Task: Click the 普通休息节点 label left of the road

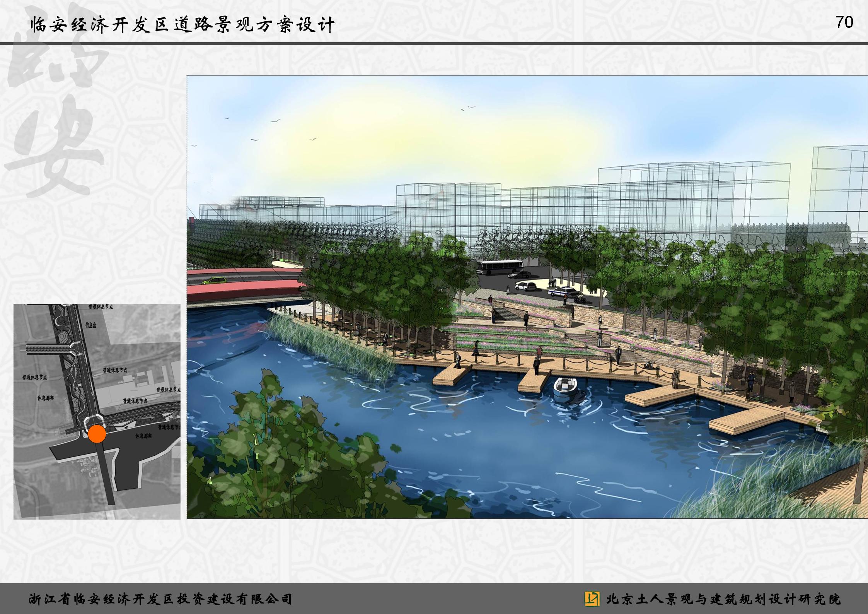Action: (35, 377)
